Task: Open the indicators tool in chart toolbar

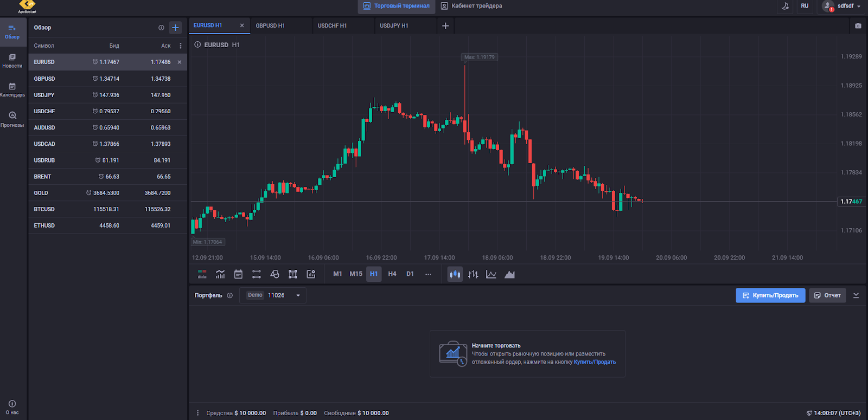Action: (x=220, y=274)
